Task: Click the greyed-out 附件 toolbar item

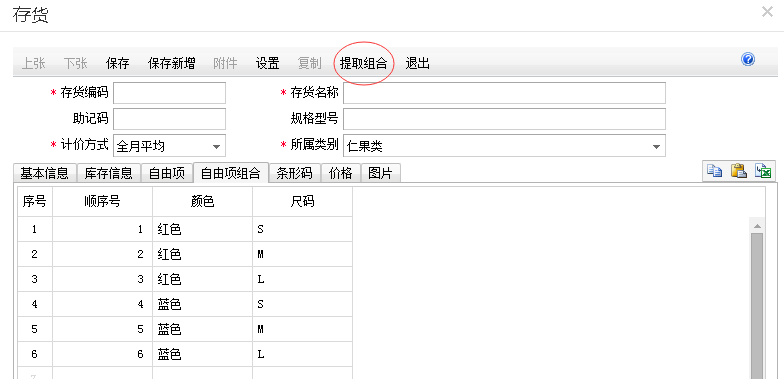Action: point(226,64)
